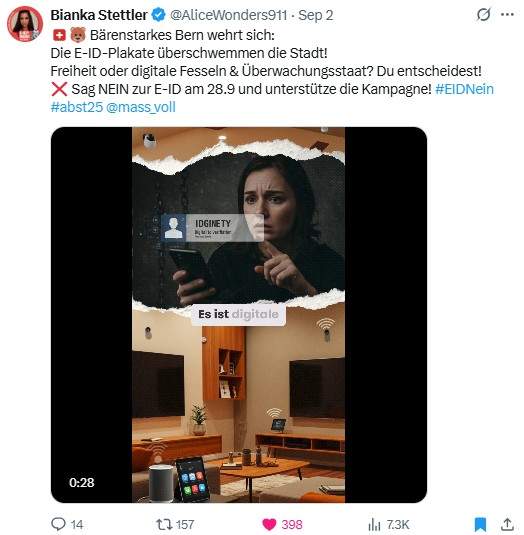Open the three-dot more options menu
The width and height of the screenshot is (524, 535).
507,15
